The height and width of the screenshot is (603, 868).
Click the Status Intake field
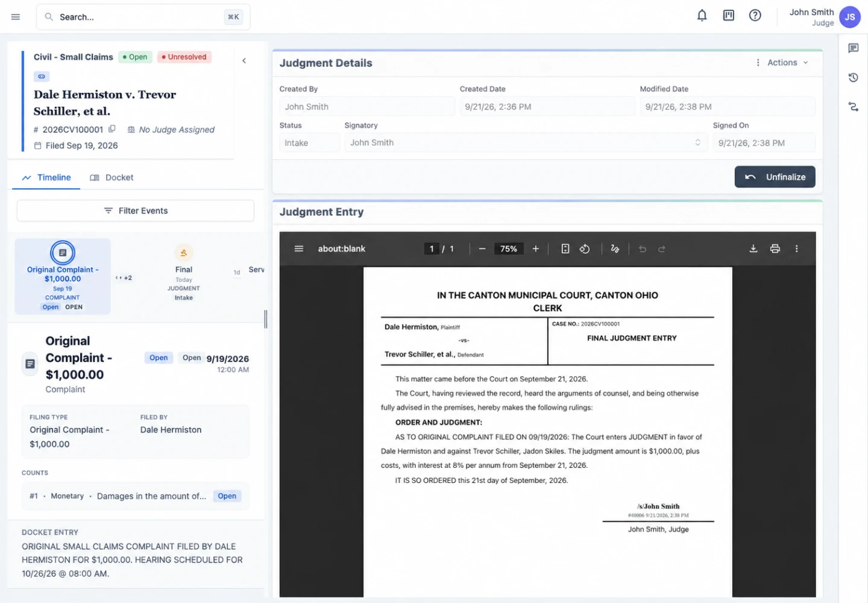coord(309,143)
